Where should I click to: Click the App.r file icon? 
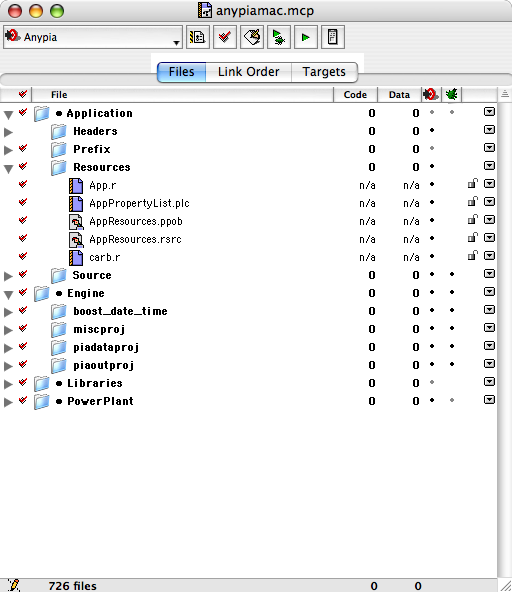coord(76,185)
